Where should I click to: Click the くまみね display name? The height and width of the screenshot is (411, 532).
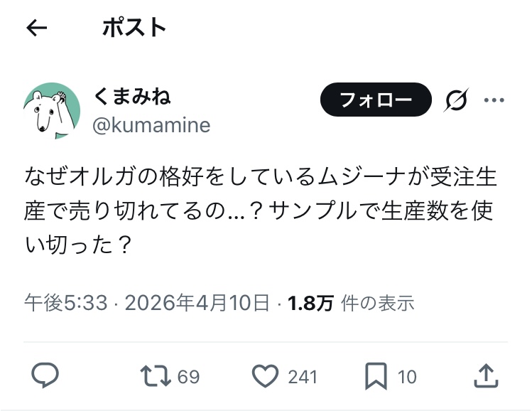click(x=132, y=95)
